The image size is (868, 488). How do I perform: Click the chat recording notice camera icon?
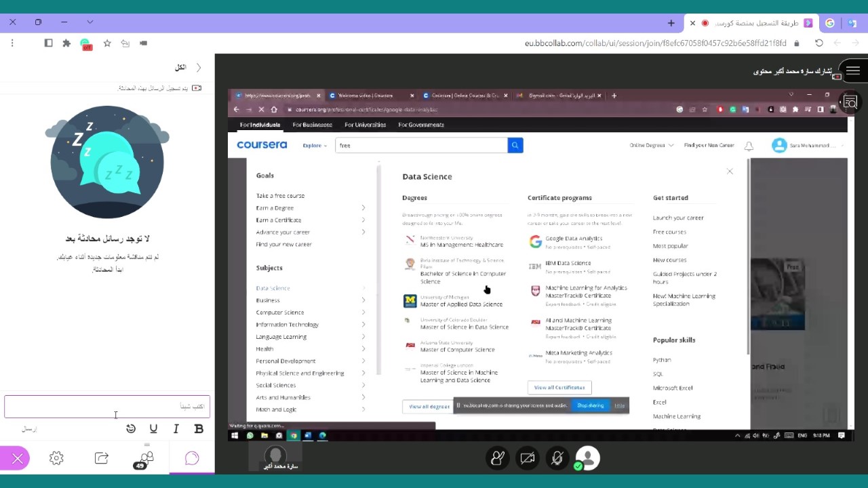197,88
